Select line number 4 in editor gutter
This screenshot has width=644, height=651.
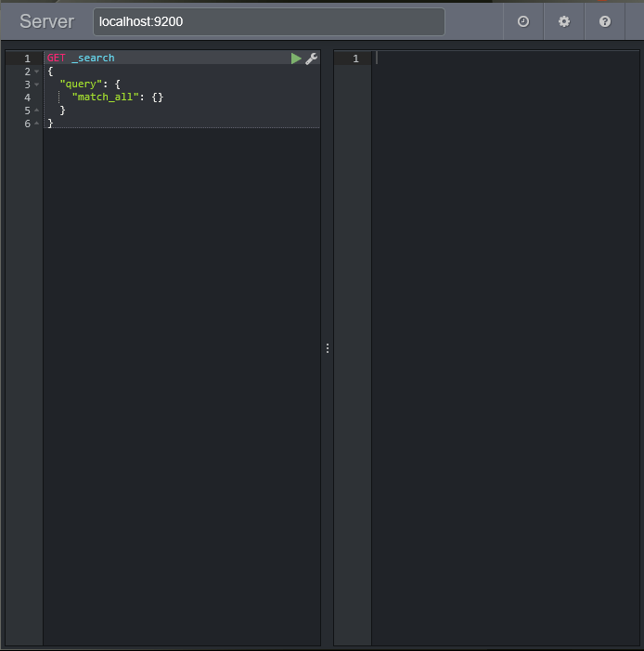tap(27, 98)
